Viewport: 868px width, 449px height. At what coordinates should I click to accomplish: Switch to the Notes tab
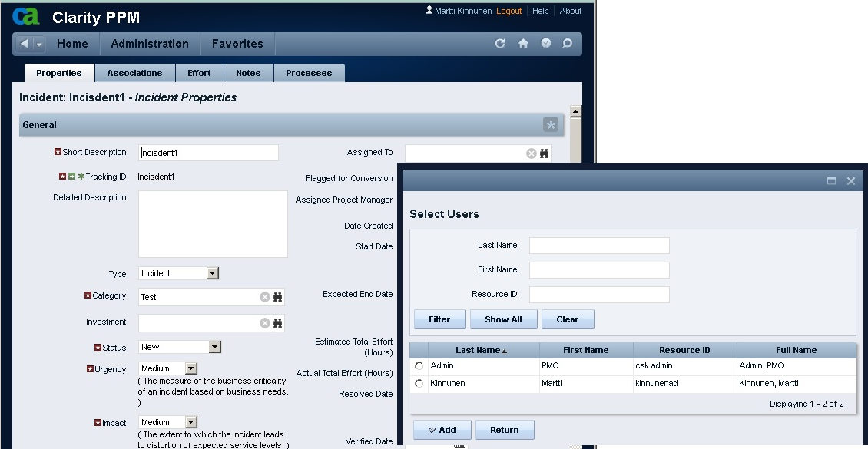248,73
